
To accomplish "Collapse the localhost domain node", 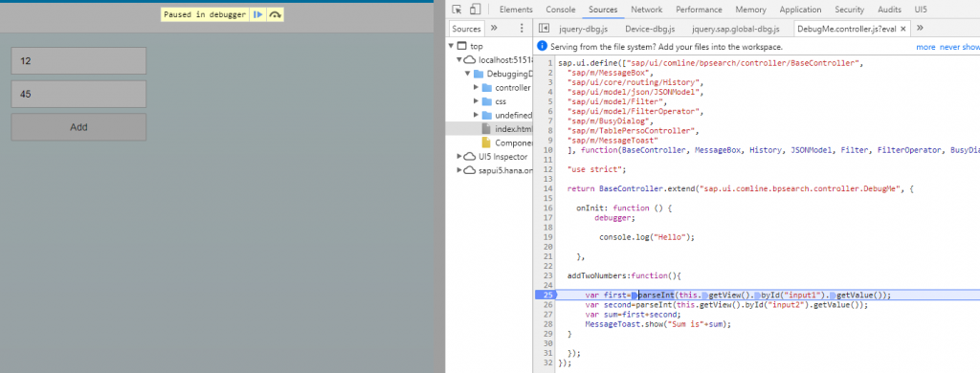I will pos(459,60).
